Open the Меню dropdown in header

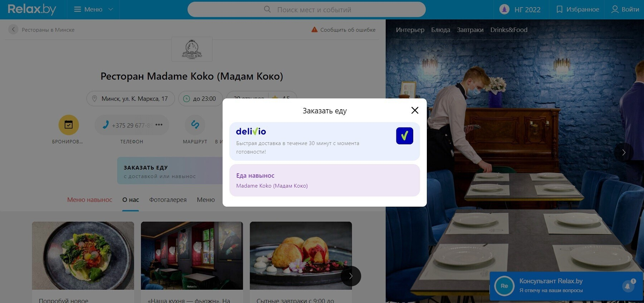click(x=93, y=9)
